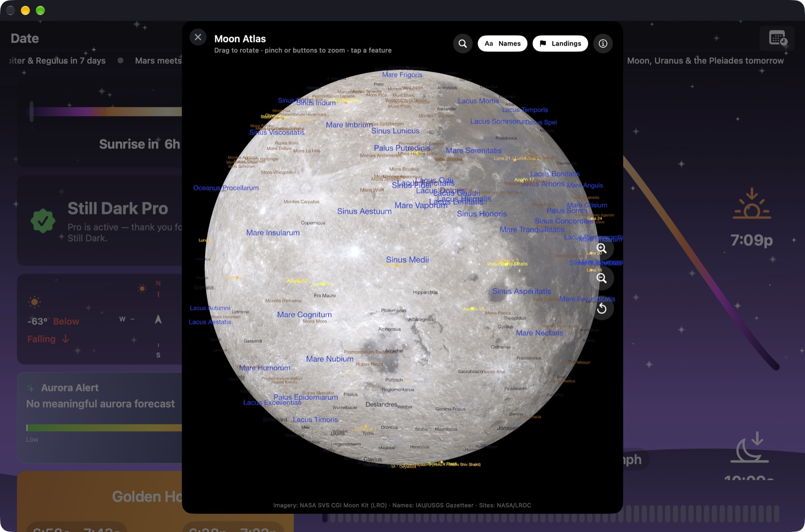The width and height of the screenshot is (805, 532).
Task: Click the Golden Hour card heading
Action: tap(147, 497)
